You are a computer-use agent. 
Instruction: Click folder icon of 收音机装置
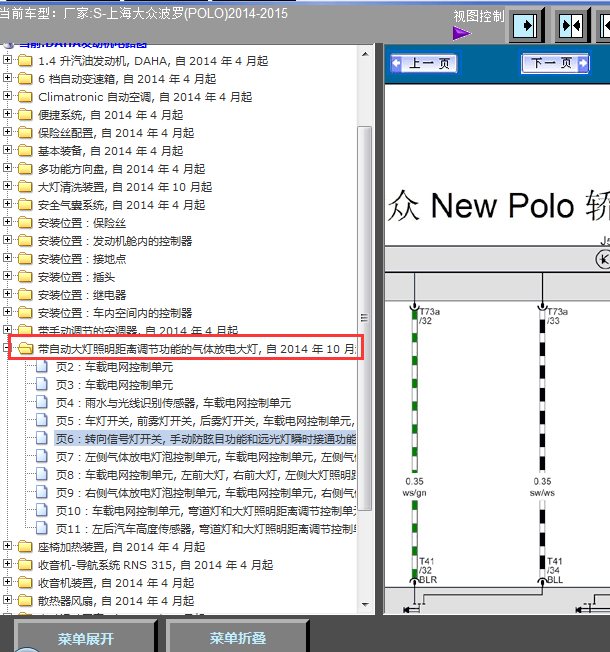click(x=25, y=583)
